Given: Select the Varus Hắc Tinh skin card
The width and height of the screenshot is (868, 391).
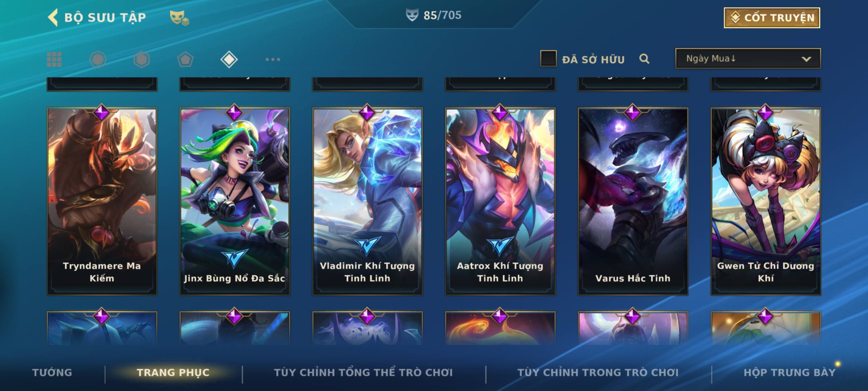Looking at the screenshot, I should pos(633,201).
